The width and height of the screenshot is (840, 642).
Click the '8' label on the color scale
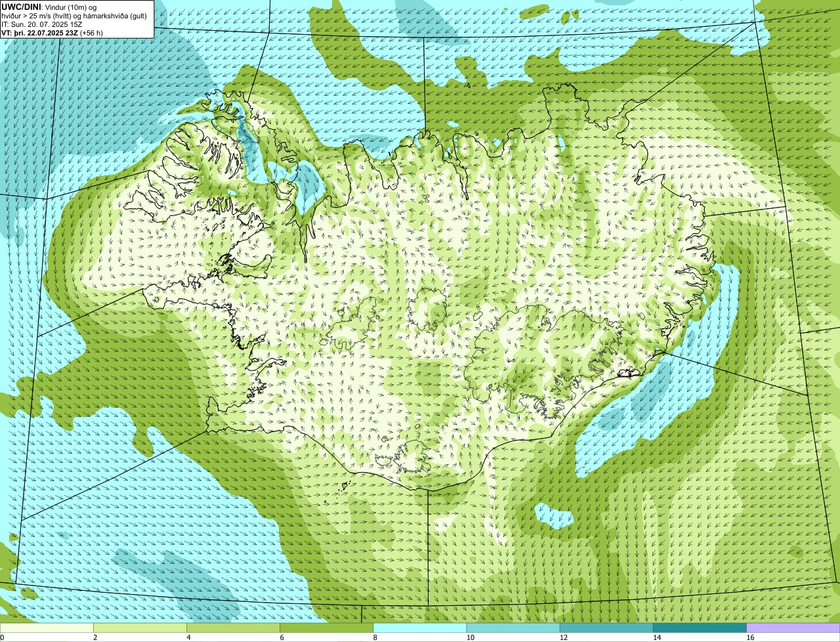pyautogui.click(x=375, y=637)
